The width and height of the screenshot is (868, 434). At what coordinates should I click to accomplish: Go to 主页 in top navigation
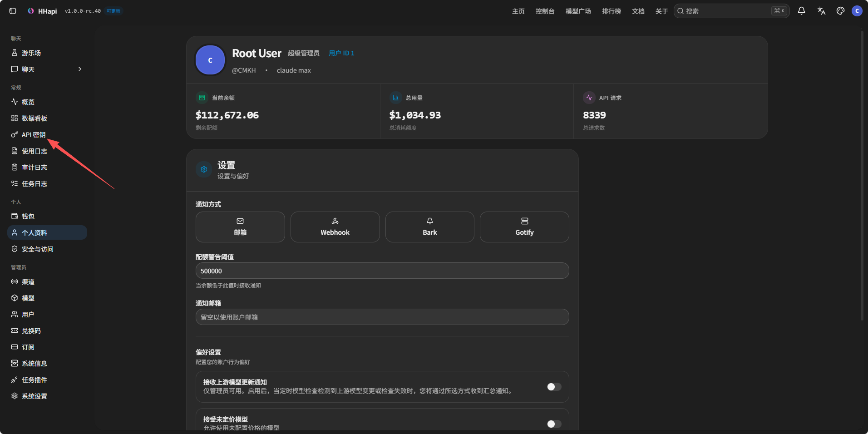pos(518,11)
